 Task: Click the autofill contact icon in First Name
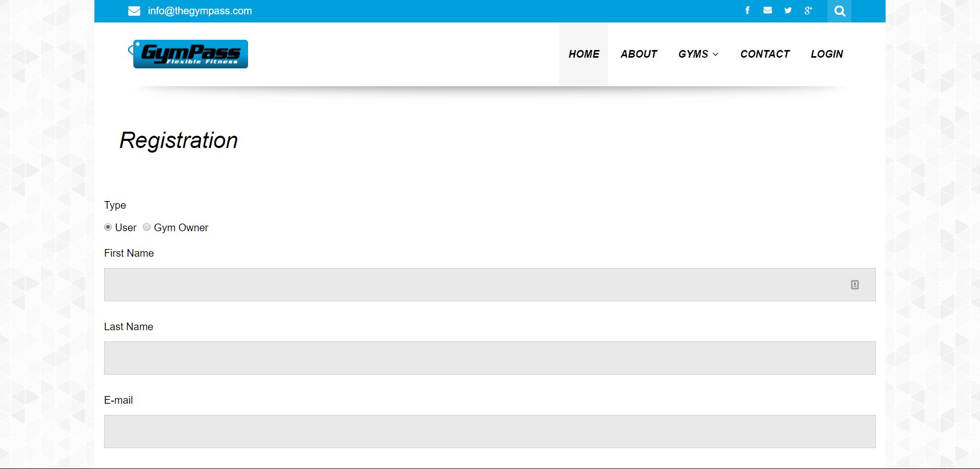coord(855,285)
